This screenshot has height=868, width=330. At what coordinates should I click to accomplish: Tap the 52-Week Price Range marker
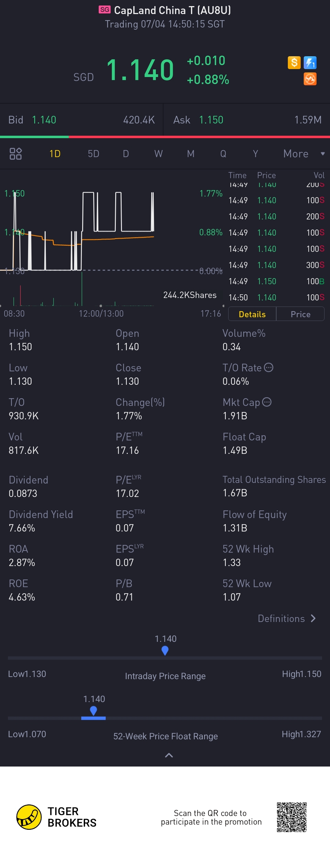(94, 711)
